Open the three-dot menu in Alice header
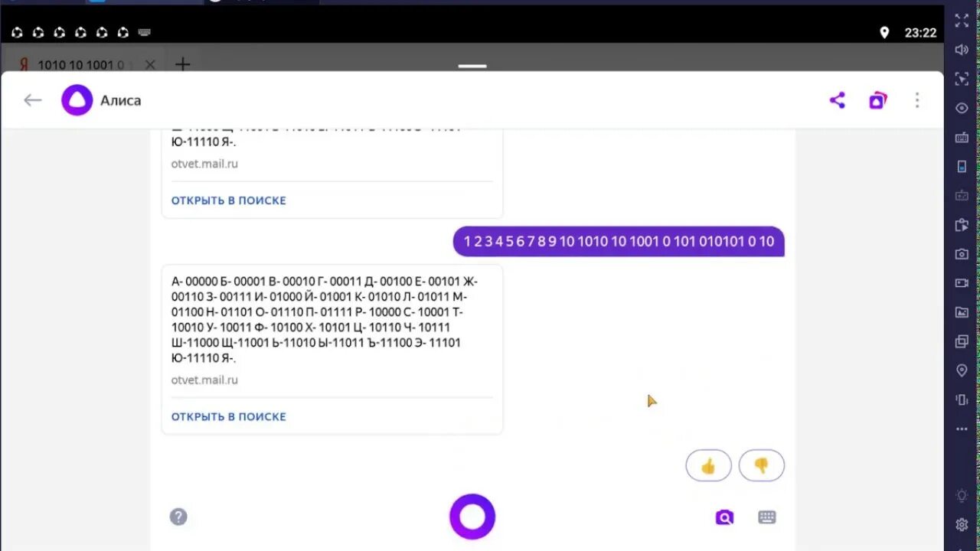 [917, 100]
